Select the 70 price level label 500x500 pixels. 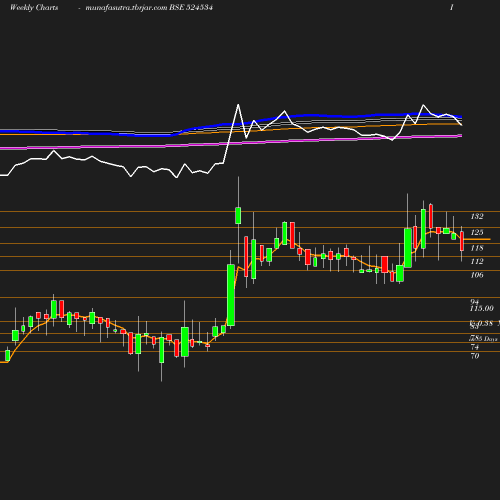475,356
